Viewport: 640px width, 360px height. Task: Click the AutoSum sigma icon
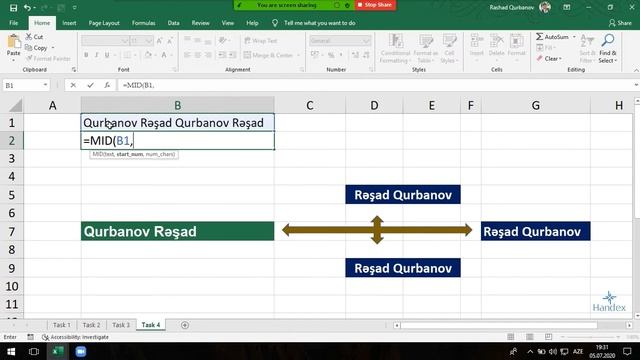(540, 37)
